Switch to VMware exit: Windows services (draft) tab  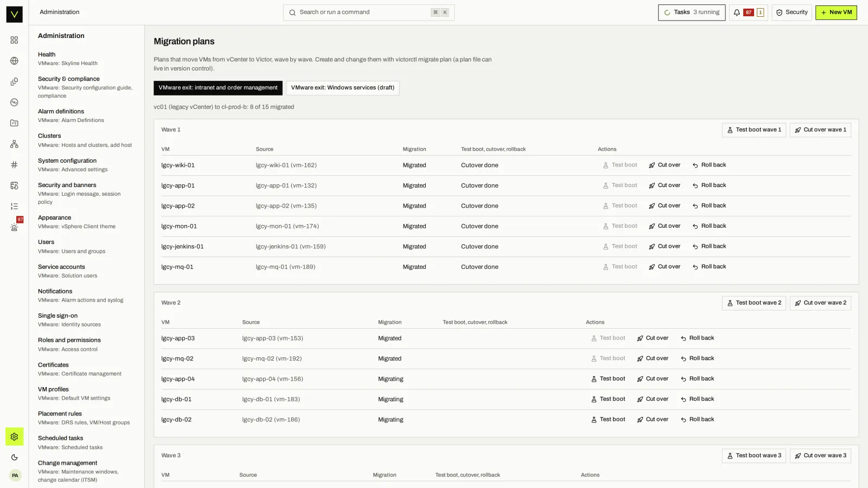click(343, 88)
